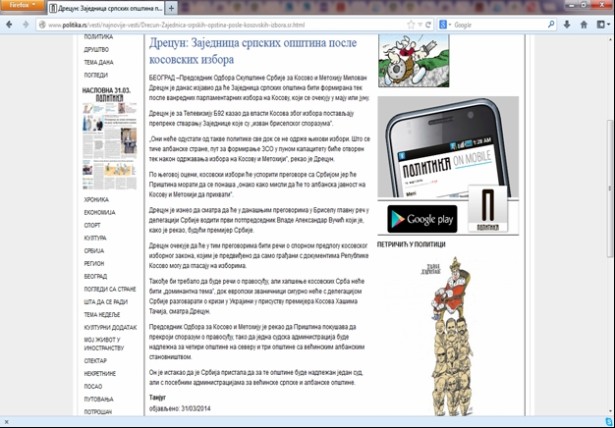615x428 pixels.
Task: Open the ЕКОНОМИЈА sidebar section
Action: click(100, 212)
